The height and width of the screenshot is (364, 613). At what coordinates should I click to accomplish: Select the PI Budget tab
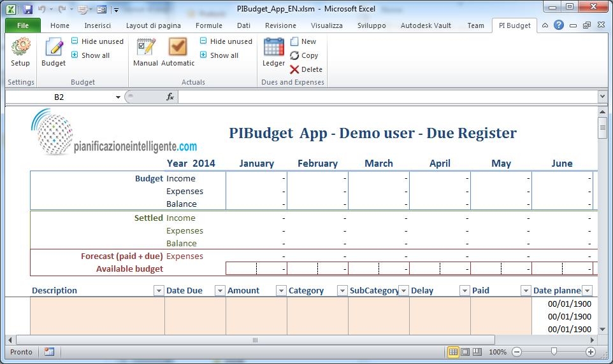pos(514,25)
